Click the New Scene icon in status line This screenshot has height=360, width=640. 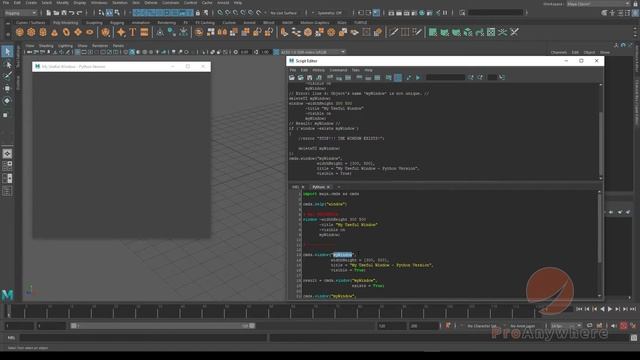click(x=48, y=13)
